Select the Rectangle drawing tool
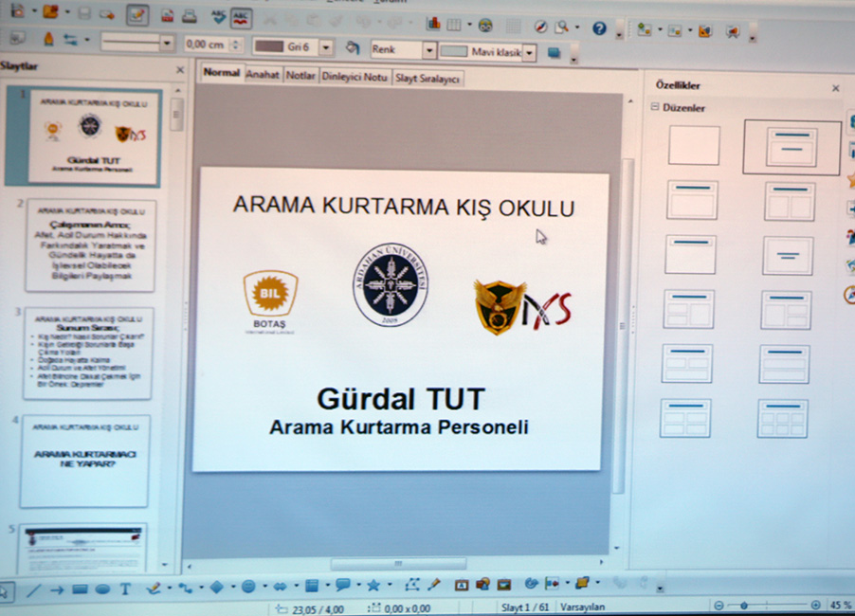The height and width of the screenshot is (616, 855). pos(81,589)
